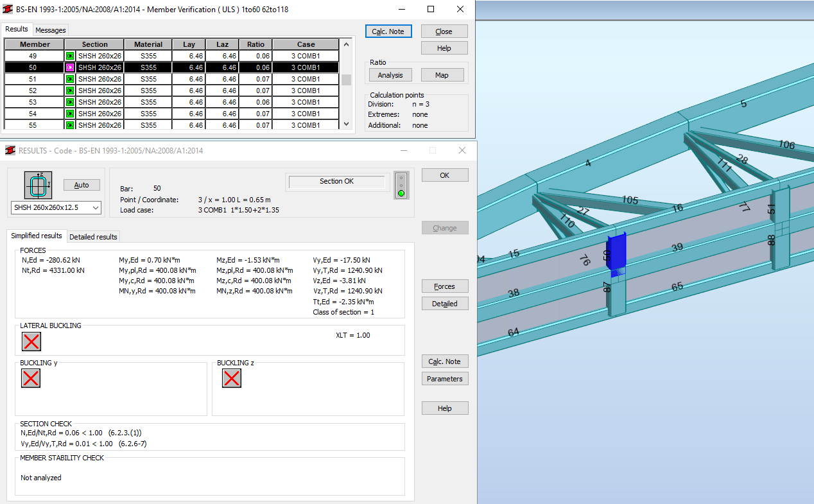The width and height of the screenshot is (814, 504).
Task: Click the Map button in the Ratio group
Action: coord(442,74)
